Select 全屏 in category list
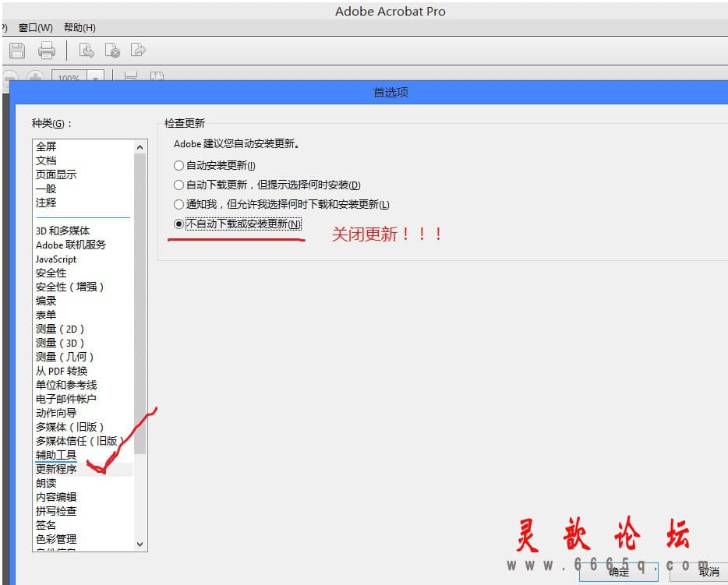Screen dimensions: 728x585 pos(46,146)
